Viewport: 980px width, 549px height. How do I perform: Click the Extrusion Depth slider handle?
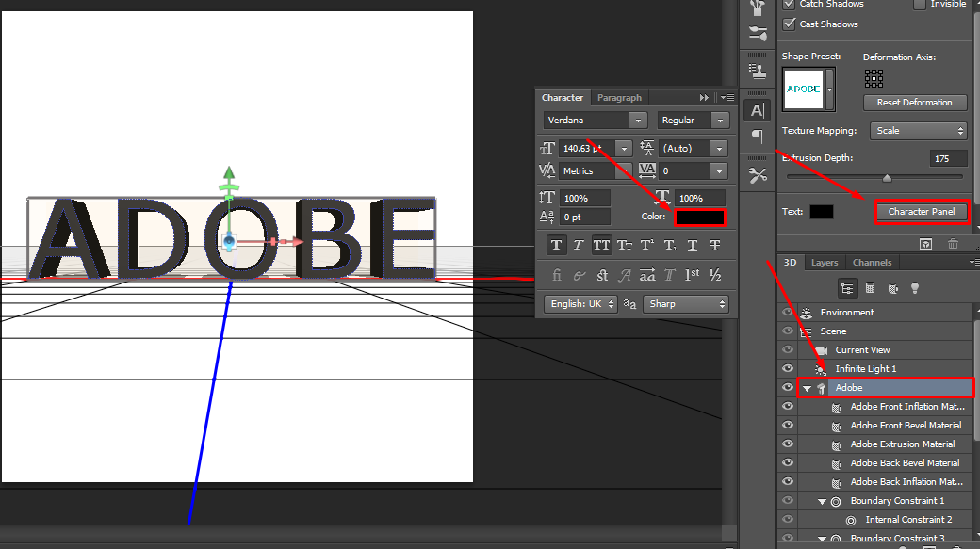[x=887, y=178]
